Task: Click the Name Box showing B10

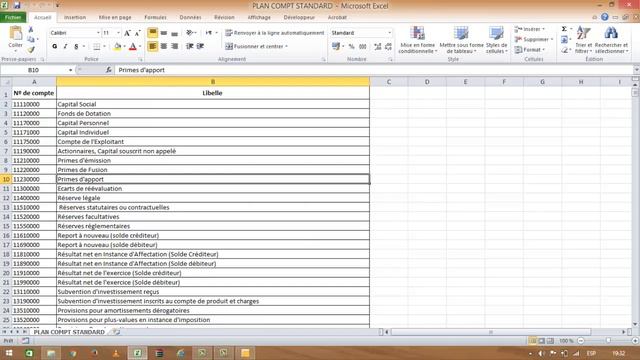Action: [x=33, y=70]
